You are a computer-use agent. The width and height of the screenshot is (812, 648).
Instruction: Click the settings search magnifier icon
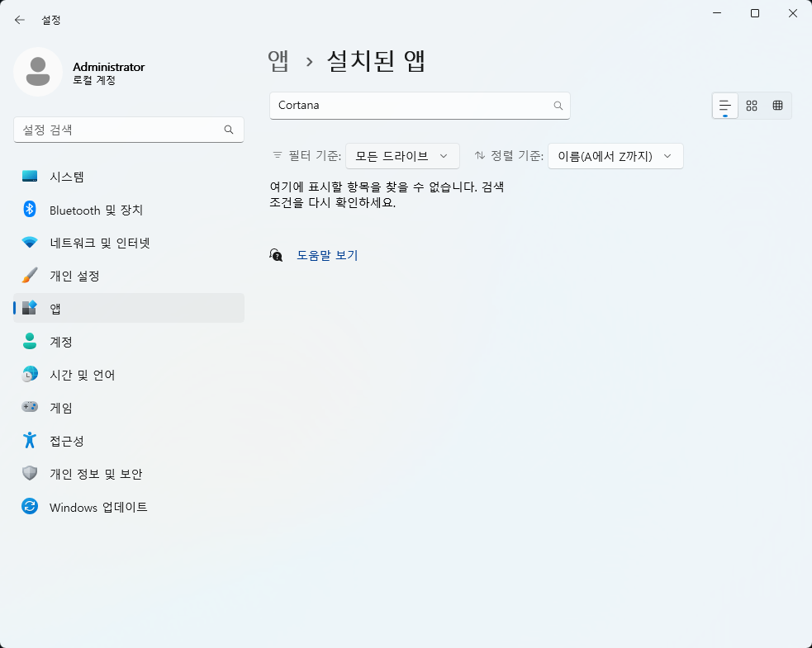point(228,130)
